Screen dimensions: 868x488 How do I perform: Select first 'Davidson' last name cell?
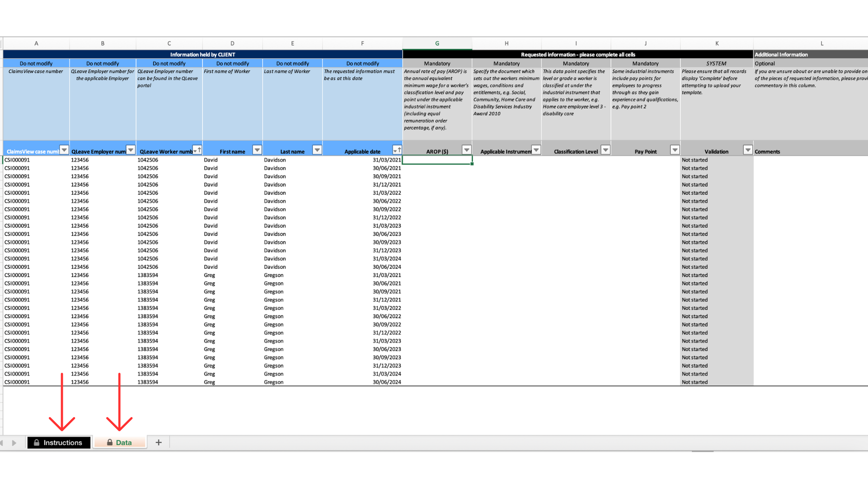[292, 160]
